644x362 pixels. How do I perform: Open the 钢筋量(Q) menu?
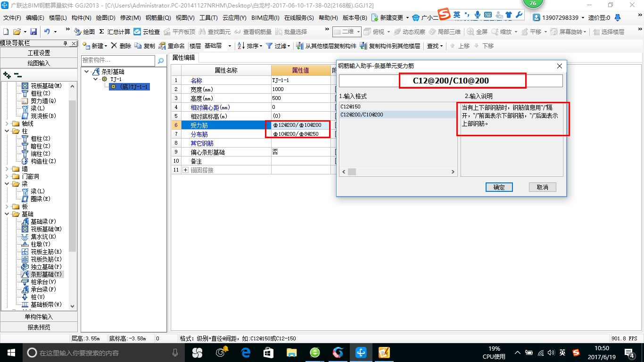click(158, 18)
